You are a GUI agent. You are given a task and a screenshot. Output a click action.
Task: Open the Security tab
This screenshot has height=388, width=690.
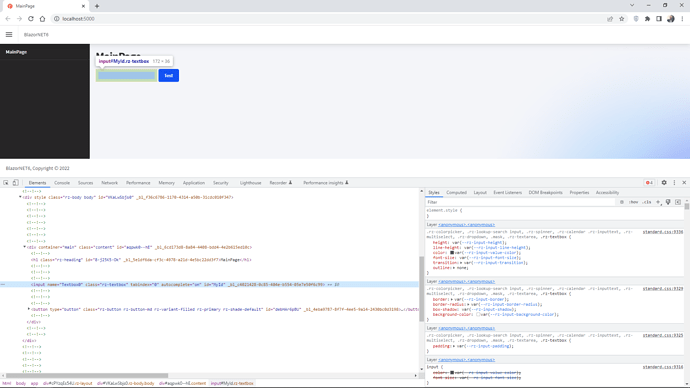(x=221, y=183)
